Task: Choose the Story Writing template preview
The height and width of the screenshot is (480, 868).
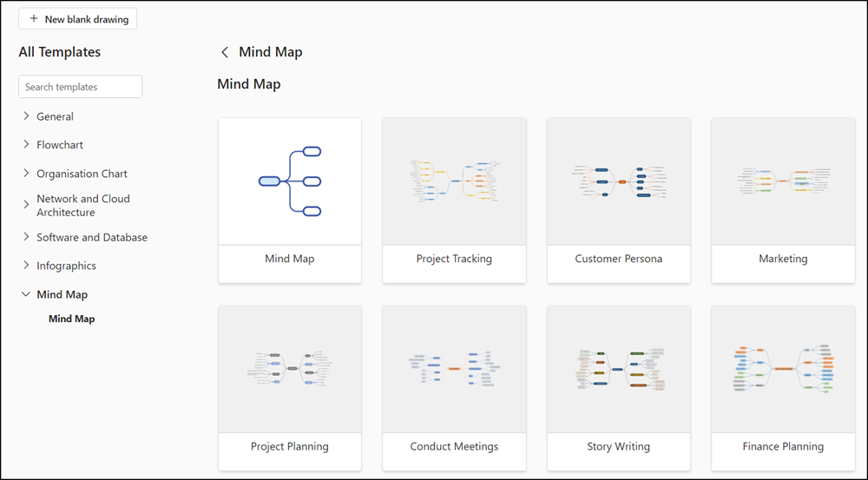Action: tap(618, 369)
